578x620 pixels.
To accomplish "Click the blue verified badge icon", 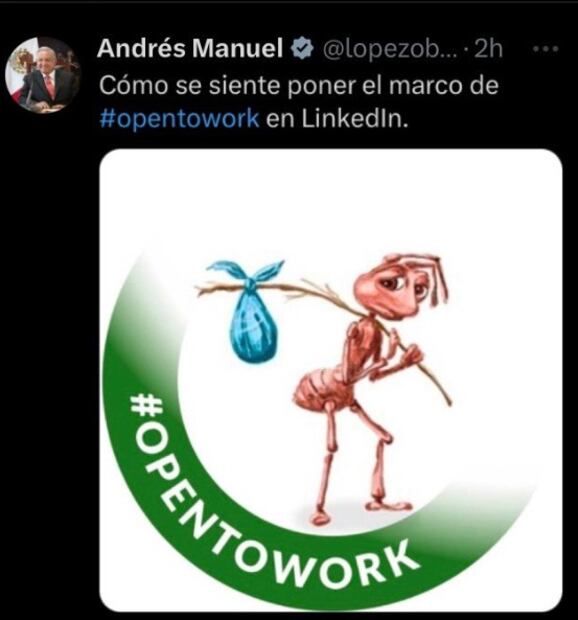I will click(x=302, y=48).
